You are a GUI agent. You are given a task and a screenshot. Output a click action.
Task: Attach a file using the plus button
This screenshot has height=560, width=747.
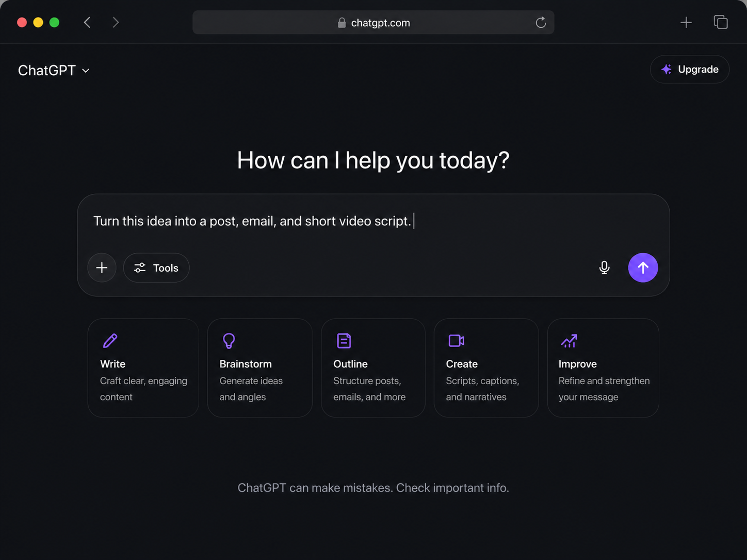[x=102, y=268]
